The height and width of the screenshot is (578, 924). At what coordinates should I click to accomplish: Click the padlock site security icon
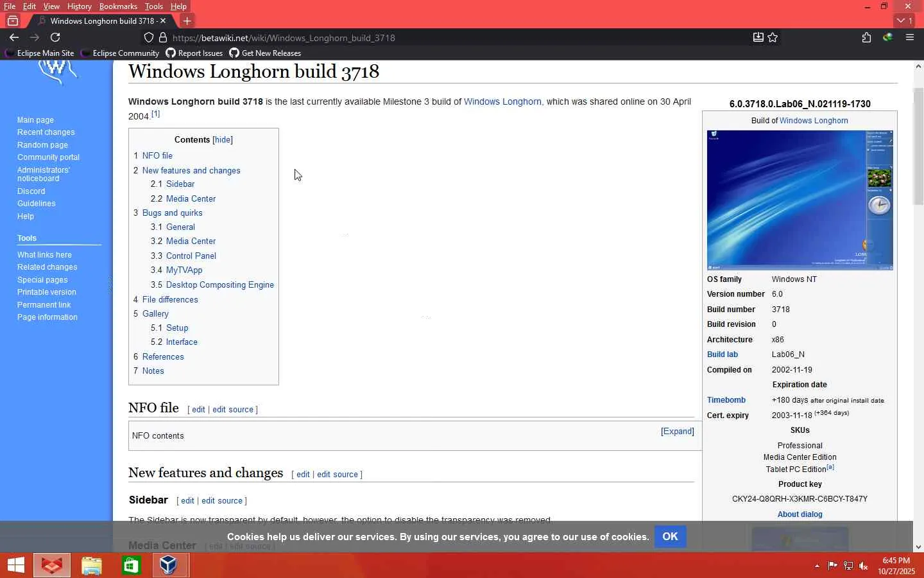[x=163, y=37]
